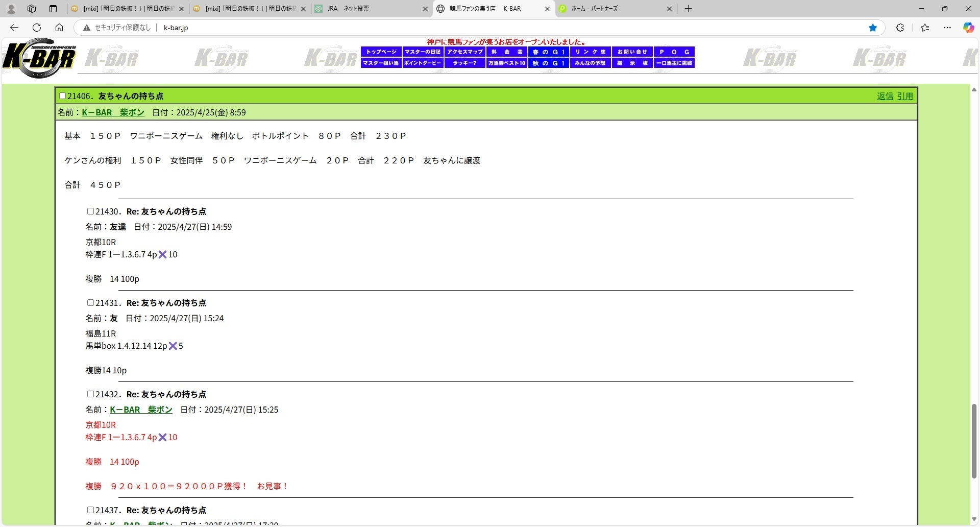Viewport: 980px width, 527px height.
Task: Open the みんなの予想 menu button
Action: tap(590, 63)
